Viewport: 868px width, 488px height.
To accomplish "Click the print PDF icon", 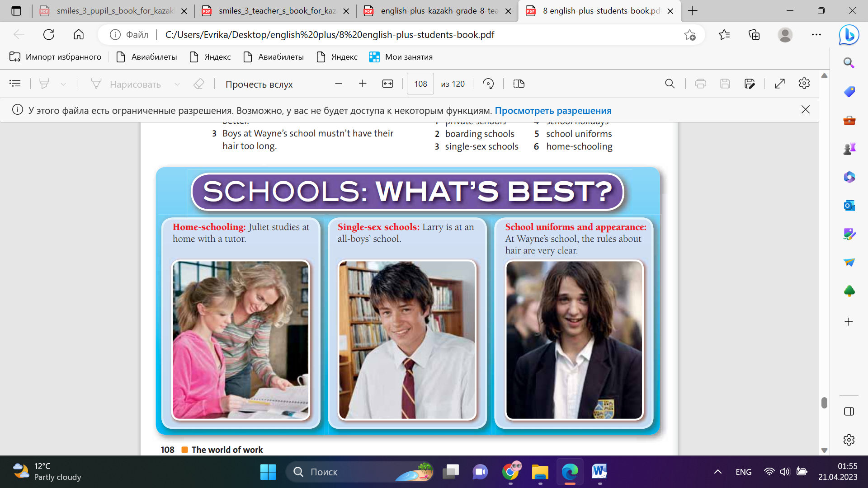I will (700, 84).
